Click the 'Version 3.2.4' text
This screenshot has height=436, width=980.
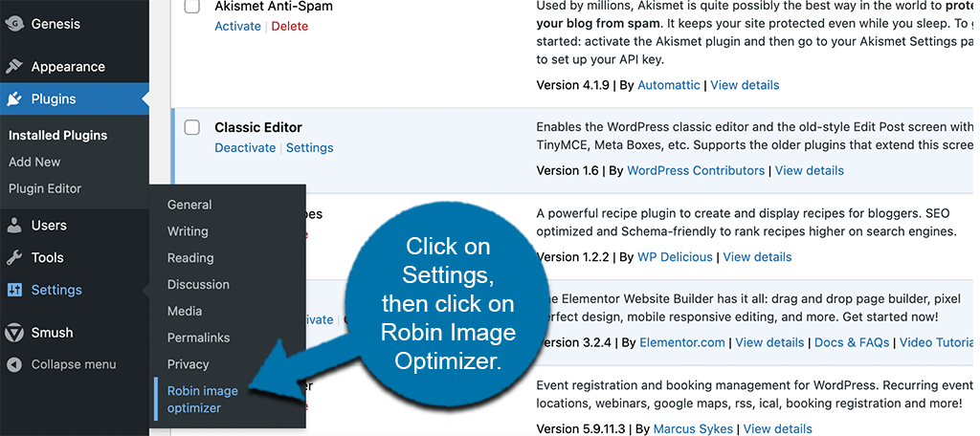575,342
